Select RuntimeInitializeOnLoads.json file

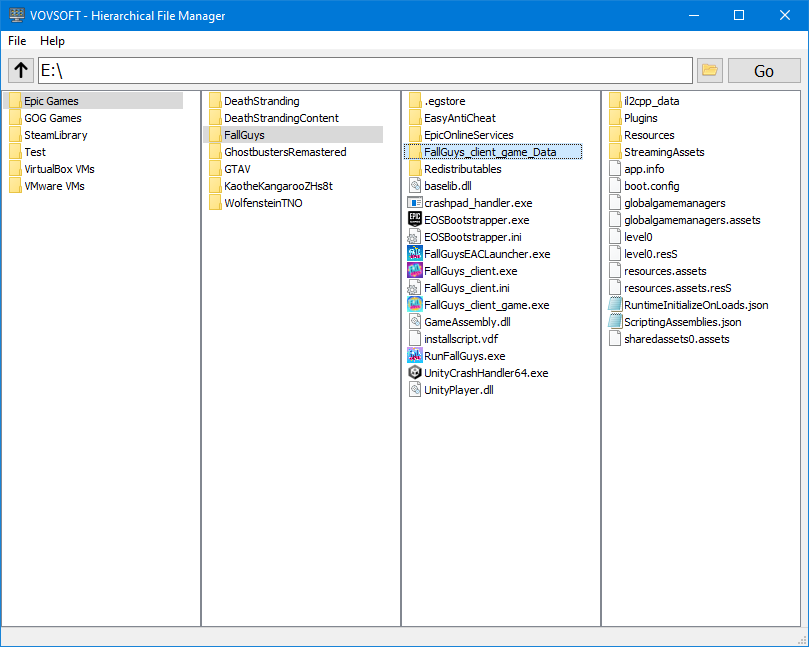tap(695, 305)
